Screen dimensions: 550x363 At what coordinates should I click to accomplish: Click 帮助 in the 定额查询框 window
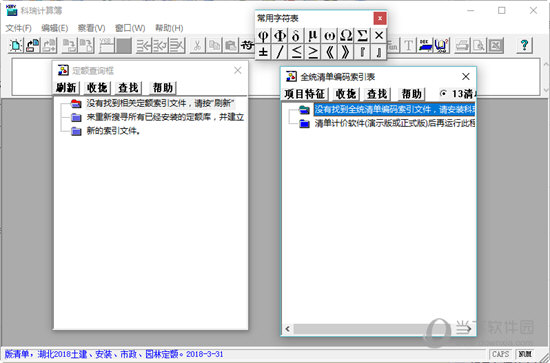(163, 88)
